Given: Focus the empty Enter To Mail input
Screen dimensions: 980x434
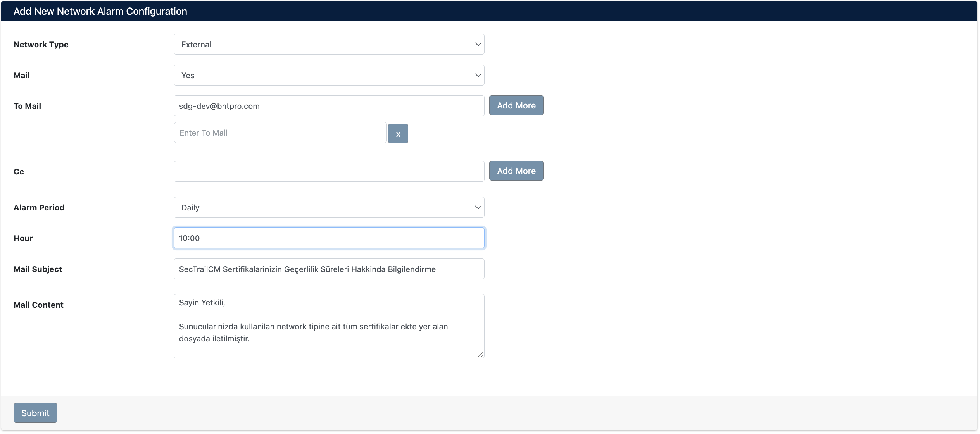Looking at the screenshot, I should (x=280, y=133).
